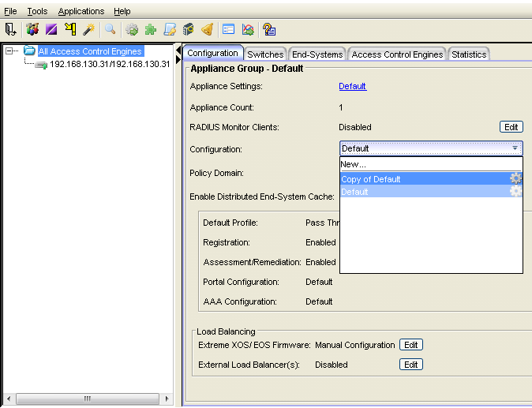
Task: Click gear icon beside Copy of Default
Action: [515, 179]
